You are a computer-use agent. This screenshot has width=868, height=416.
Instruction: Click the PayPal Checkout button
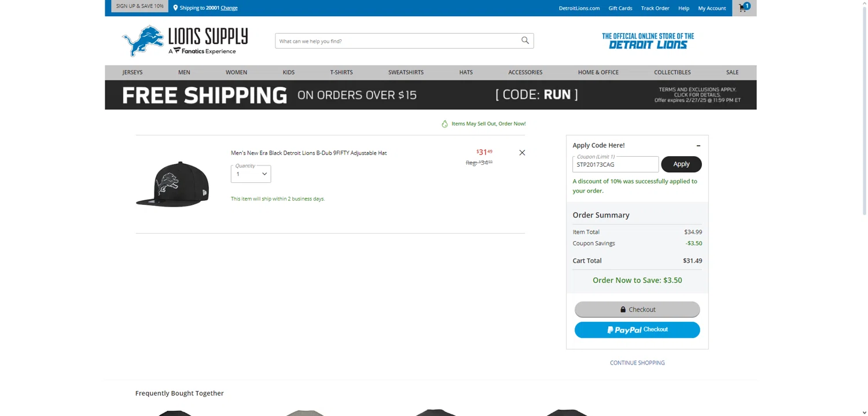coord(637,330)
